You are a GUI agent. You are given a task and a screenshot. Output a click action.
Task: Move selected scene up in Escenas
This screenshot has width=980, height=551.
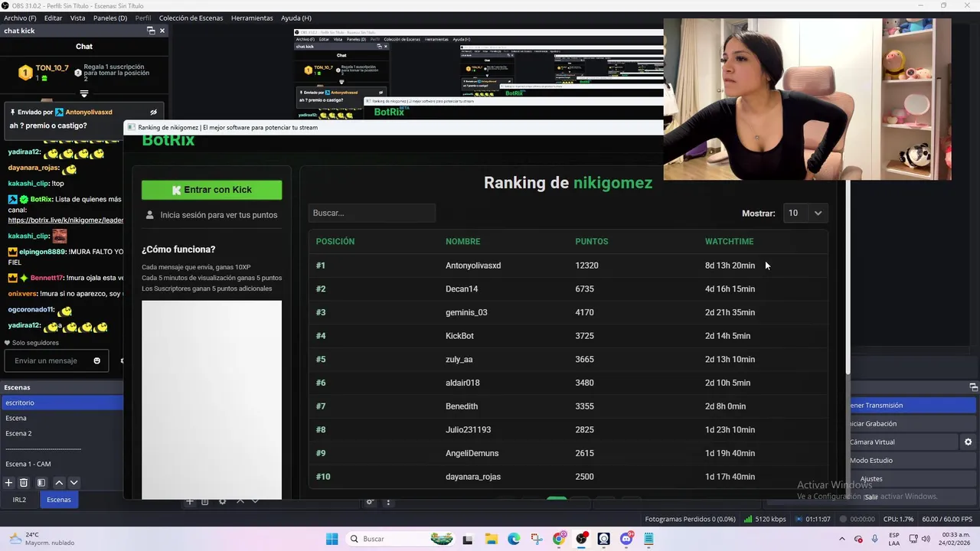(59, 483)
